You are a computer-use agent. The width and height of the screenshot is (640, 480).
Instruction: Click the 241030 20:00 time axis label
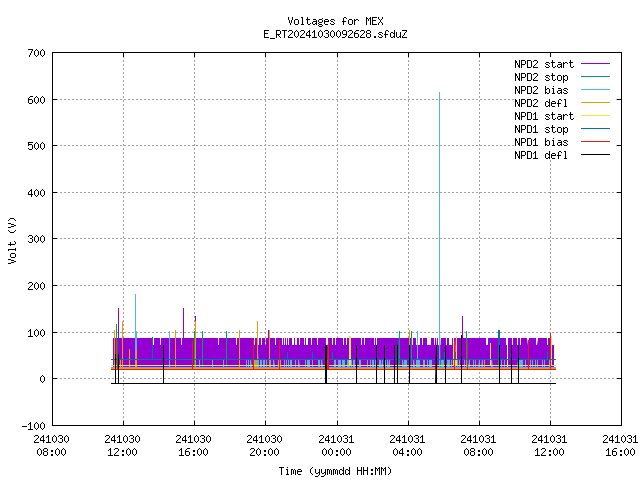click(264, 446)
